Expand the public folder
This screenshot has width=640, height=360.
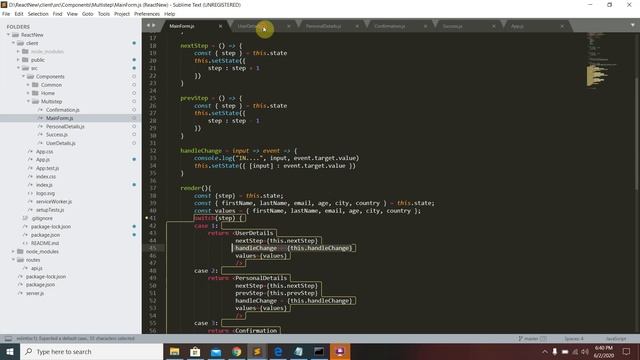coord(18,60)
